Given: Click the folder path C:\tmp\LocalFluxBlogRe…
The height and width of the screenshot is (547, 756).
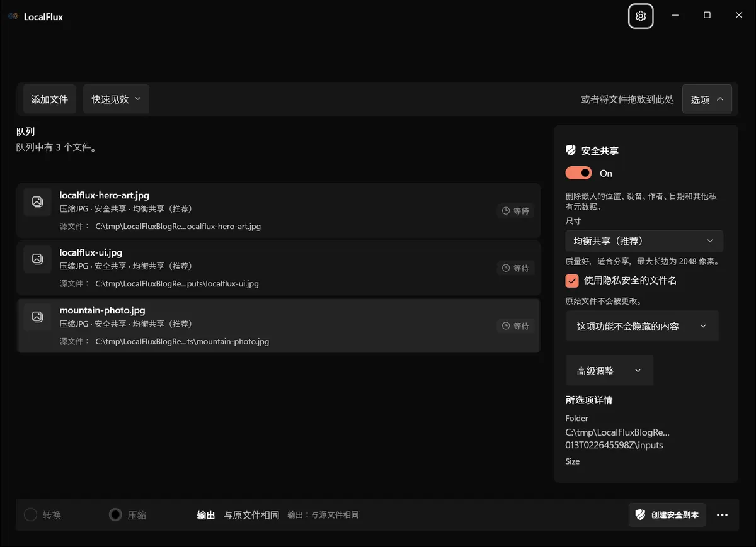Looking at the screenshot, I should click(x=617, y=439).
